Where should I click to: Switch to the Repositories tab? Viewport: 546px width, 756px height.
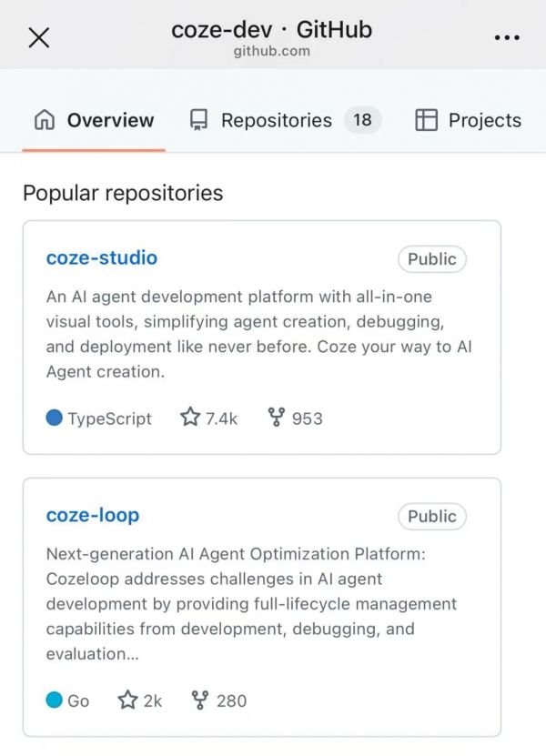click(x=276, y=120)
